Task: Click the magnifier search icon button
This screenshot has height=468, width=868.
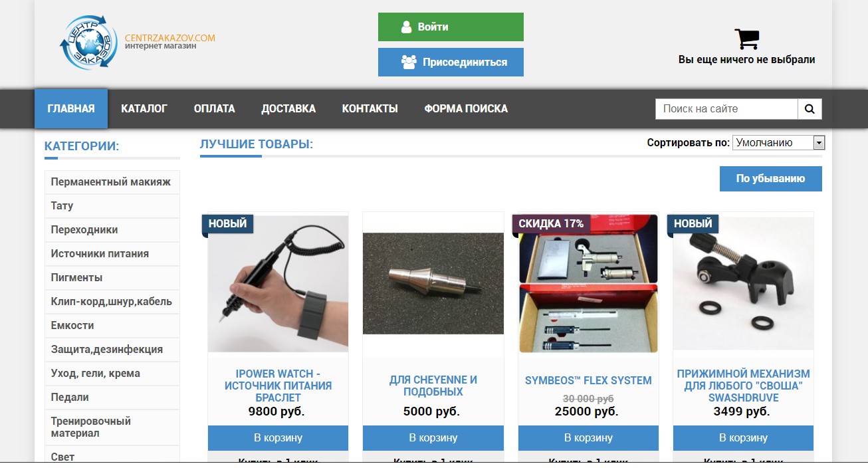Action: point(810,109)
